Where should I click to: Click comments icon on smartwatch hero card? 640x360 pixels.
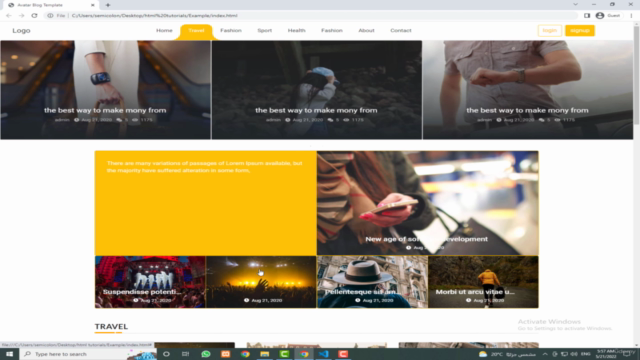(119, 120)
